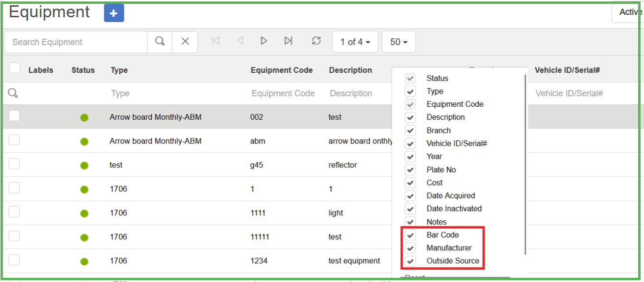The height and width of the screenshot is (282, 644).
Task: Open the 1 of 4 page dropdown
Action: (x=355, y=42)
